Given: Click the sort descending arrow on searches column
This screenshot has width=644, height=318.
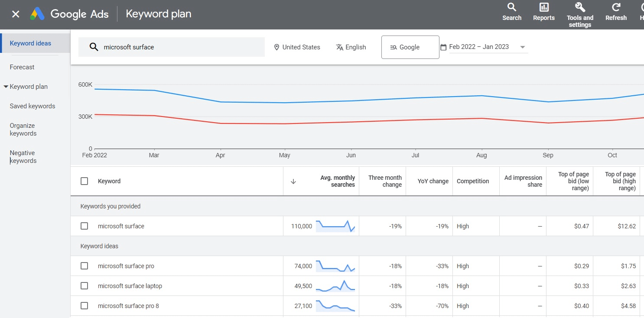Looking at the screenshot, I should (293, 181).
